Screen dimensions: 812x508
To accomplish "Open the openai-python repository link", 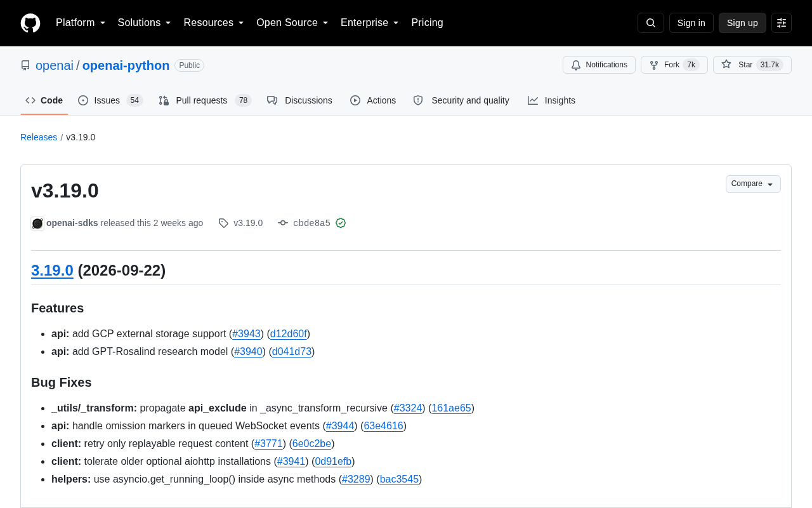I will click(126, 65).
